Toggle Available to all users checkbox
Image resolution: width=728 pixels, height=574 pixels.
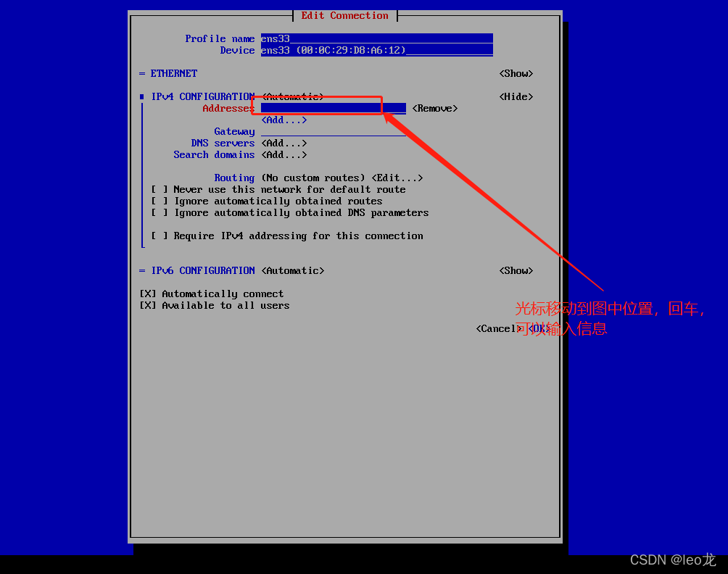pos(148,305)
